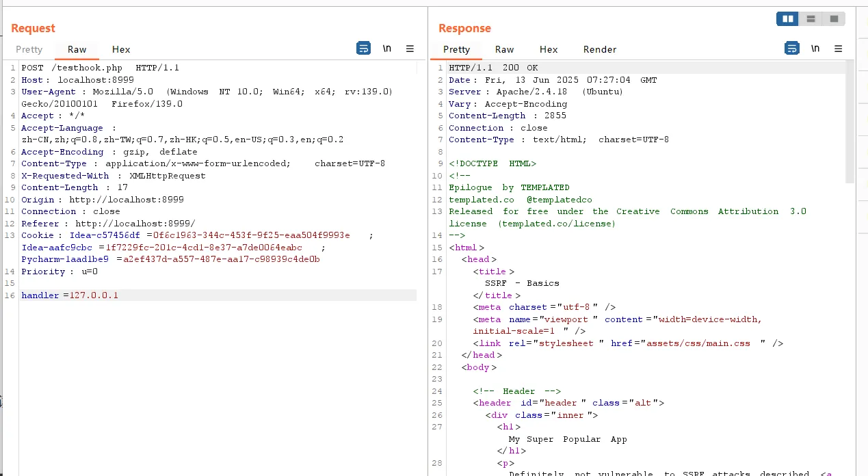The image size is (868, 476).
Task: Open the Response Render tab
Action: 600,49
